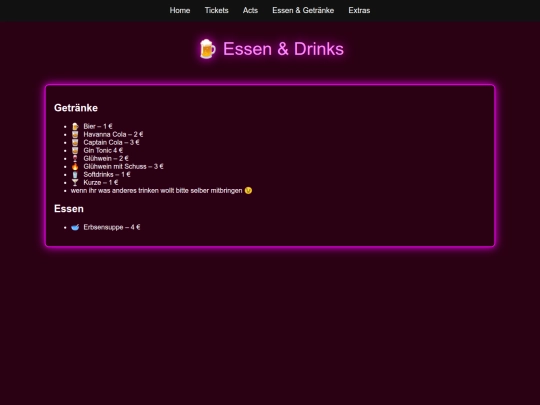
Task: Click the glass icon beside Havanna Cola
Action: coord(75,134)
